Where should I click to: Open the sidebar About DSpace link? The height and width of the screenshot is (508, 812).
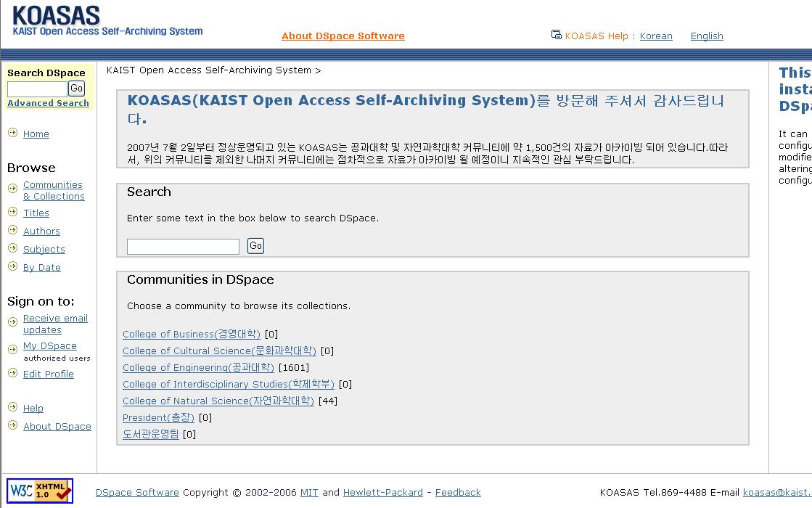57,426
